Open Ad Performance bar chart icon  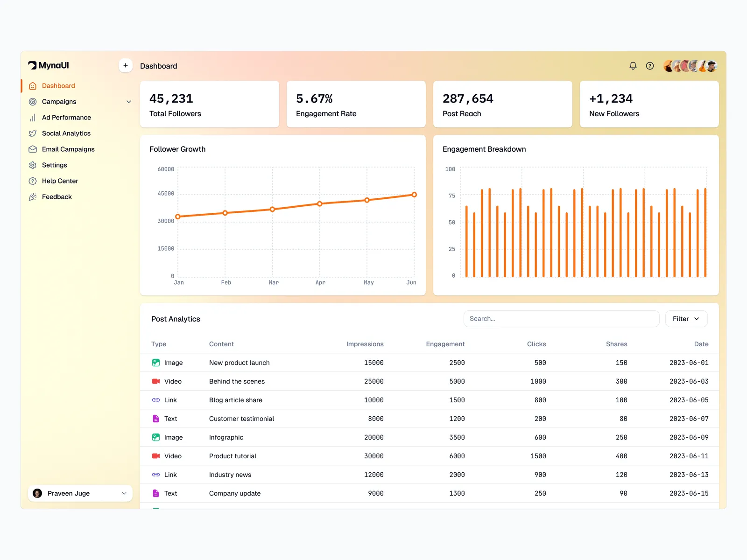point(33,118)
